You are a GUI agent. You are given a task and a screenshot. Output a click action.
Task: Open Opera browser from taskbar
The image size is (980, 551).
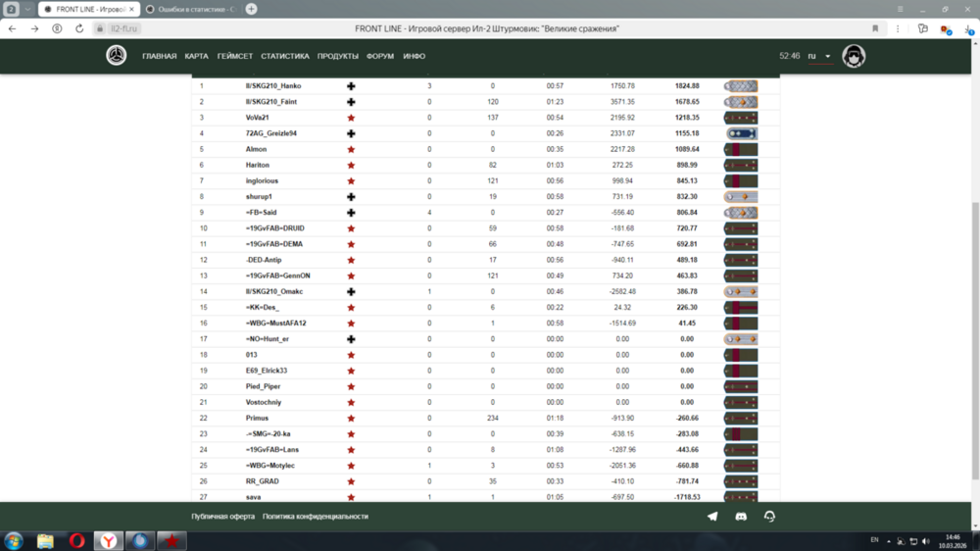(x=76, y=541)
